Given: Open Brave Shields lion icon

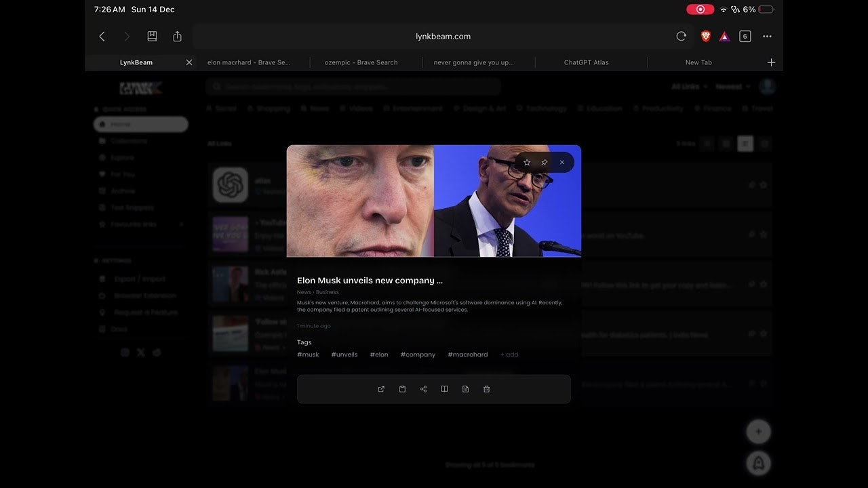Looking at the screenshot, I should (706, 37).
